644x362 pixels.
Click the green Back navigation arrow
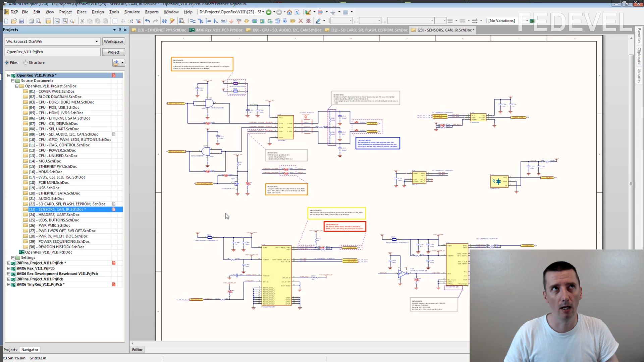(268, 12)
